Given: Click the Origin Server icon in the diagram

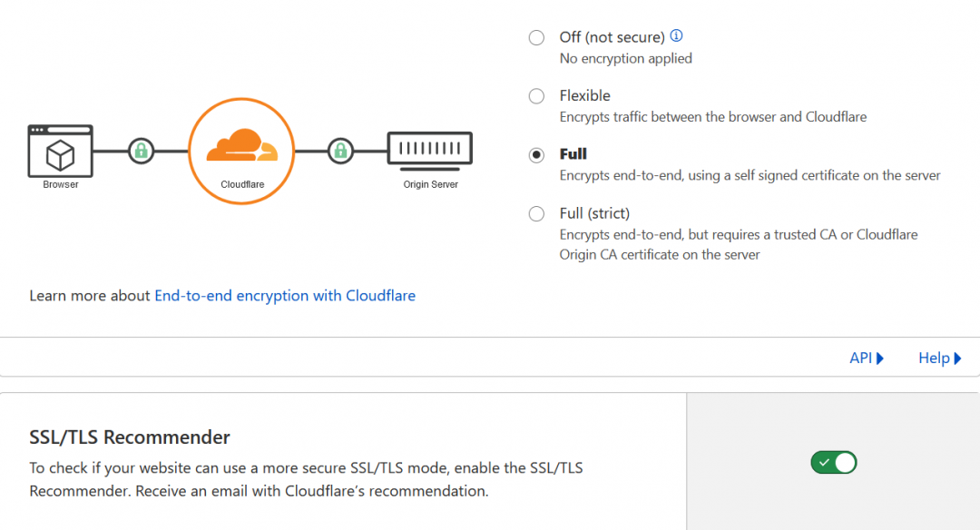Looking at the screenshot, I should tap(430, 150).
